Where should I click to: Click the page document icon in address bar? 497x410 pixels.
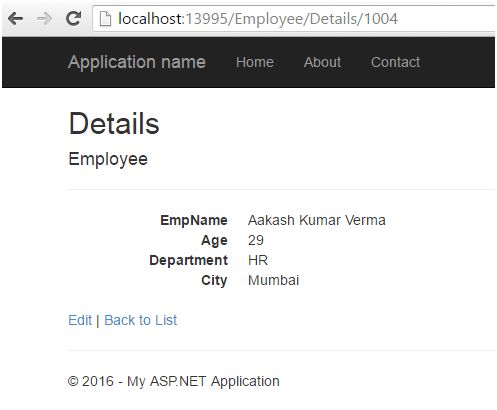(105, 19)
